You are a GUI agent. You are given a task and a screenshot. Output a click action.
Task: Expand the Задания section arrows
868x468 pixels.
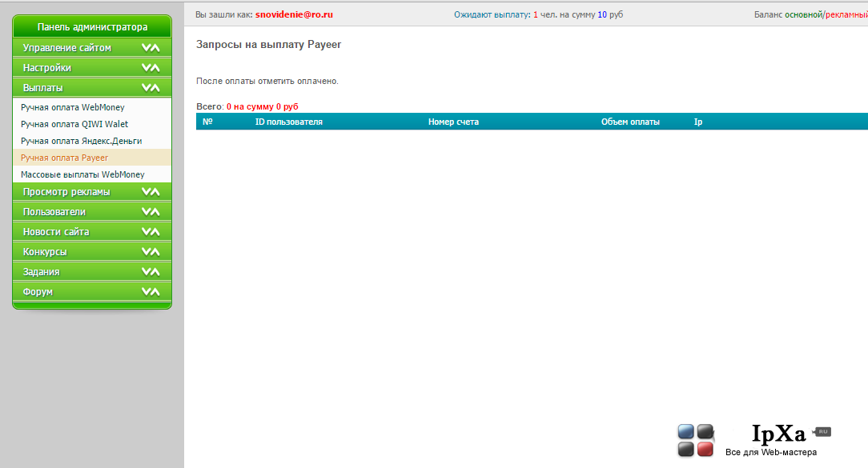coord(151,271)
